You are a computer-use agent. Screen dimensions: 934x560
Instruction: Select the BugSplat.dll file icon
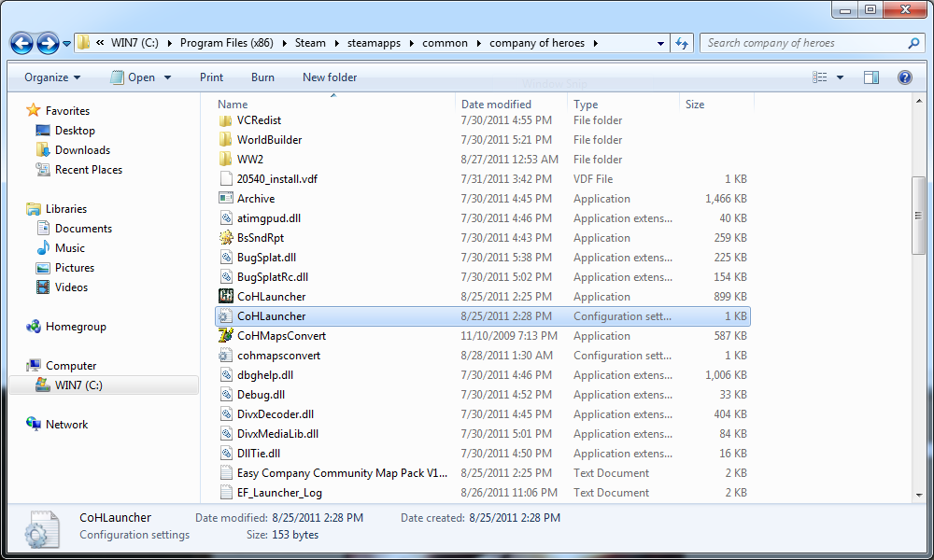(x=226, y=258)
